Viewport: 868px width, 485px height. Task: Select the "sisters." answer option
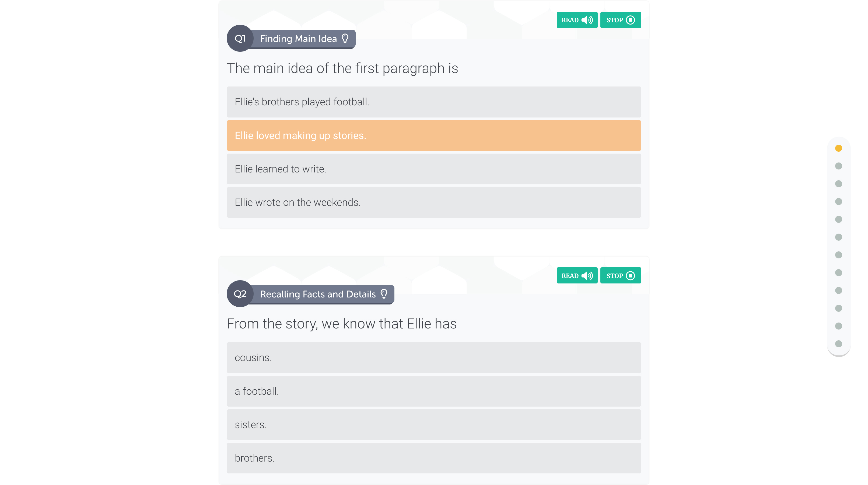click(434, 425)
